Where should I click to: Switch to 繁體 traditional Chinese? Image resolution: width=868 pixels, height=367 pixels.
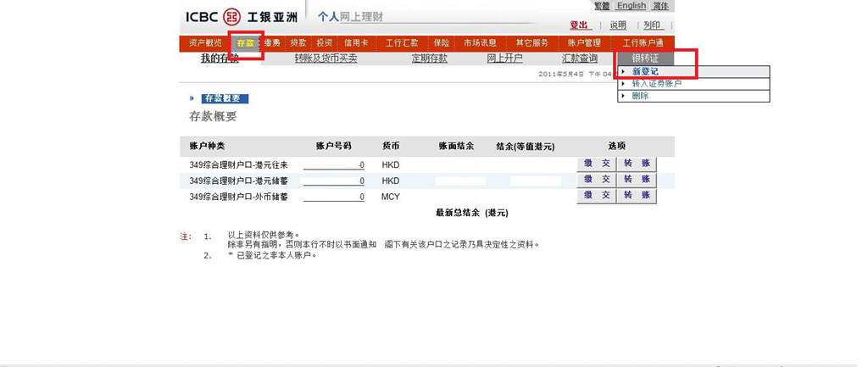tap(602, 6)
